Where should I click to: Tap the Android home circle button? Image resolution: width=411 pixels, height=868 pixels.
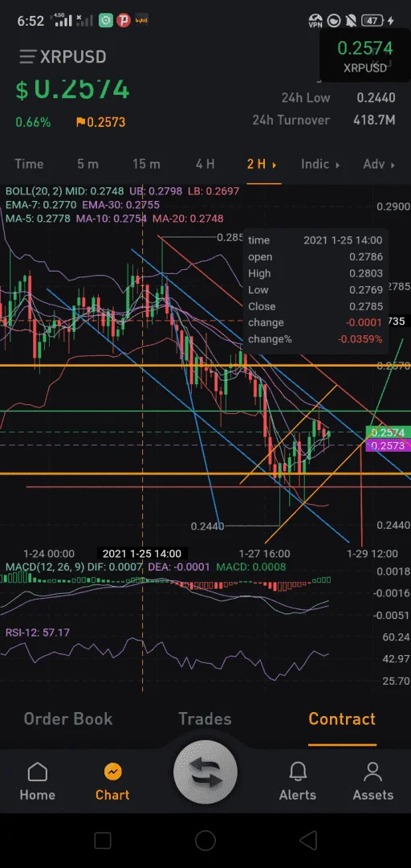205,841
